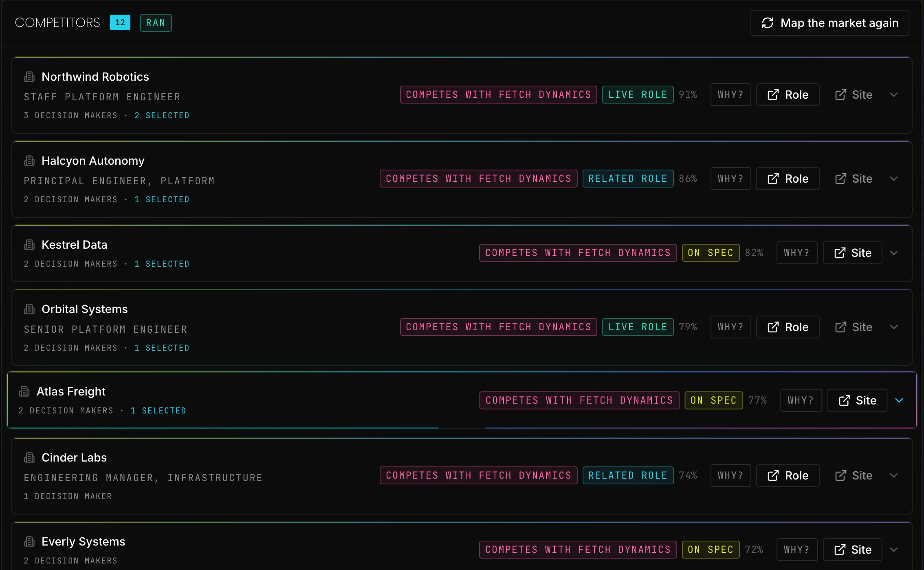924x570 pixels.
Task: Click the refresh icon beside Map the market again
Action: [768, 23]
